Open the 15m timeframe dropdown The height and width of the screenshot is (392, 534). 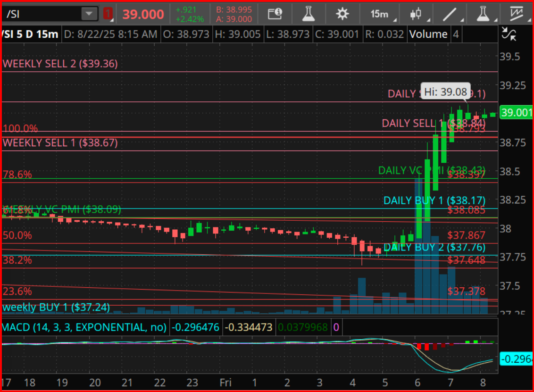383,14
